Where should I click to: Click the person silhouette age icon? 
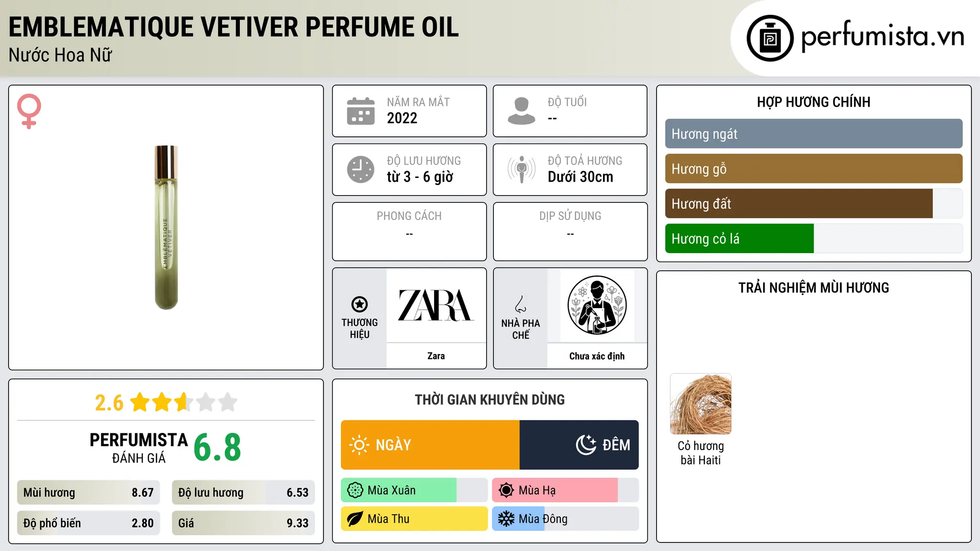coord(522,111)
